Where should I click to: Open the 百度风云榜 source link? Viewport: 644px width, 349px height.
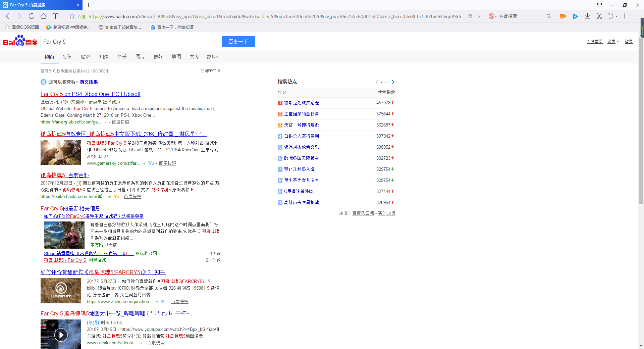(x=363, y=213)
